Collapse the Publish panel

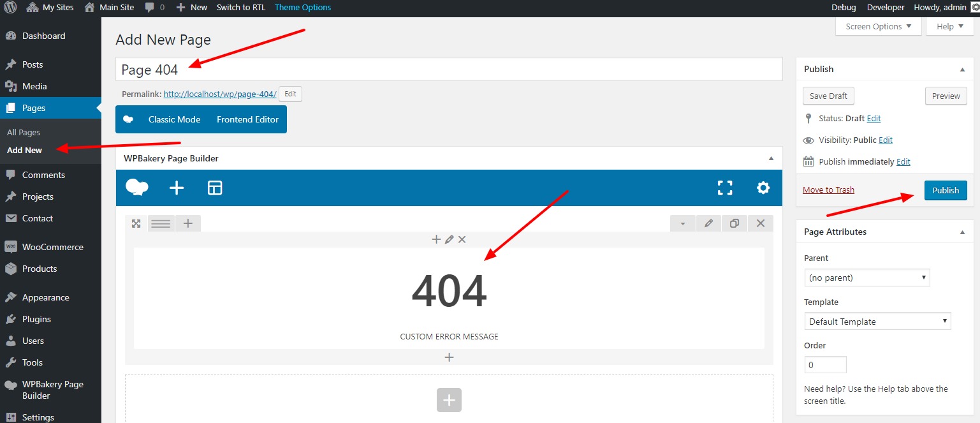point(962,69)
